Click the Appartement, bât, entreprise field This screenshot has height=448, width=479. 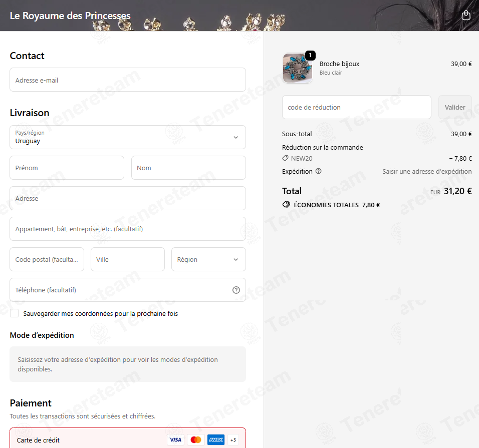[x=128, y=229]
